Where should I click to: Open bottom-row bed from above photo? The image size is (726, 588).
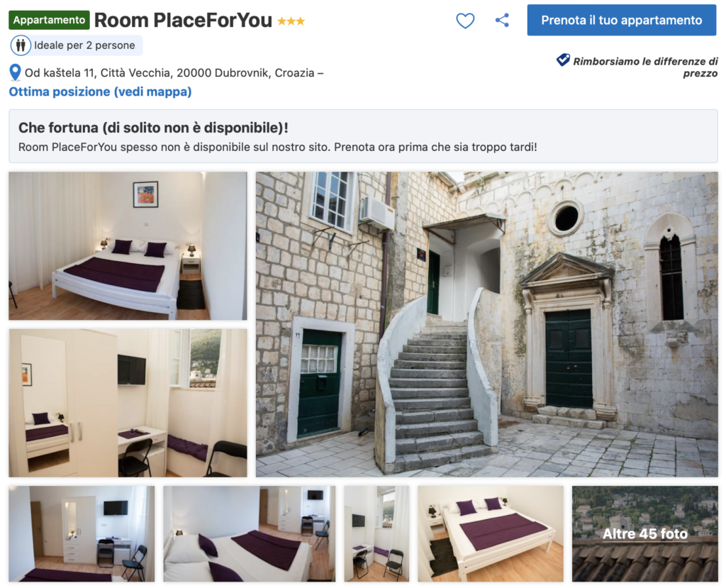pyautogui.click(x=491, y=534)
